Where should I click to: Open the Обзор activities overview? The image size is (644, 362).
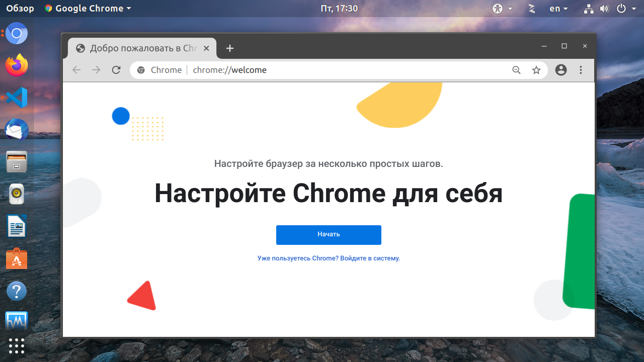tap(20, 8)
